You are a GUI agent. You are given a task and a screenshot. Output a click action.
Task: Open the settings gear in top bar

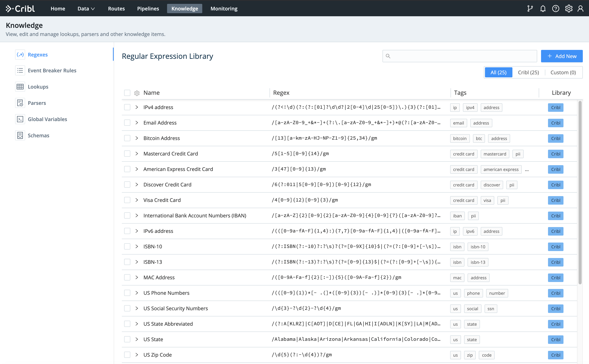(x=569, y=9)
